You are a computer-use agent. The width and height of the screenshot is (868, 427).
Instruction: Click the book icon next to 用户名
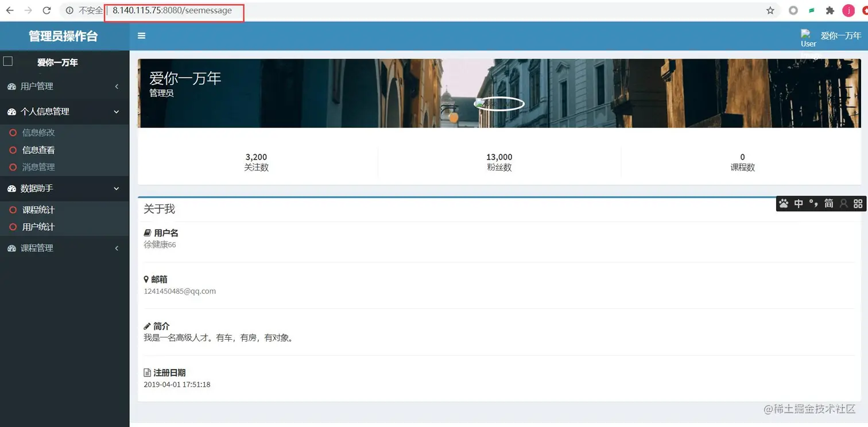coord(148,233)
